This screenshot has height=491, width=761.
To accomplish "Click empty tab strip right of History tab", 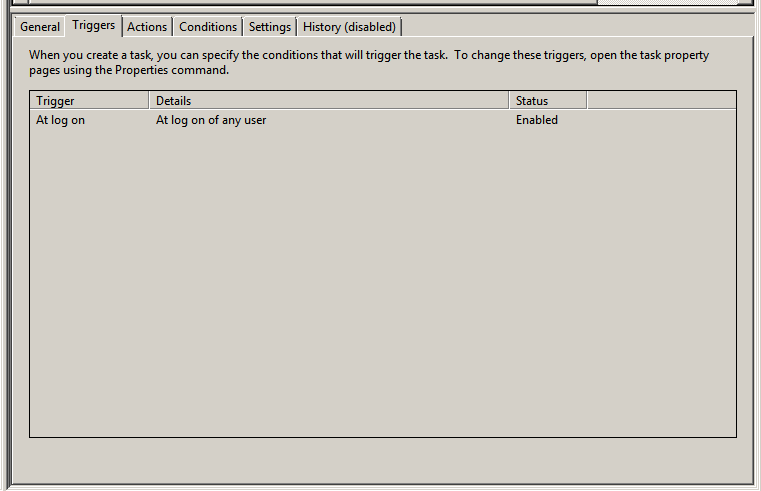I will (x=580, y=27).
